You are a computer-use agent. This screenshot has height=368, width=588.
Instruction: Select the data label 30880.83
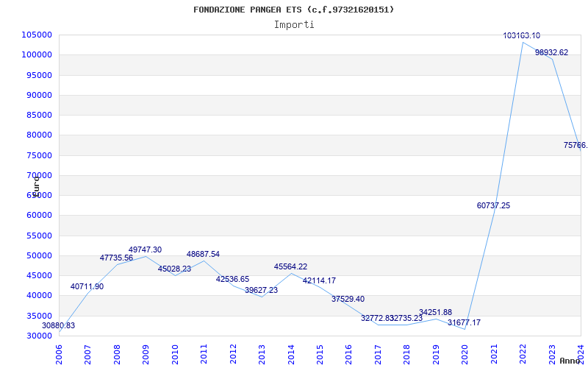pyautogui.click(x=58, y=325)
